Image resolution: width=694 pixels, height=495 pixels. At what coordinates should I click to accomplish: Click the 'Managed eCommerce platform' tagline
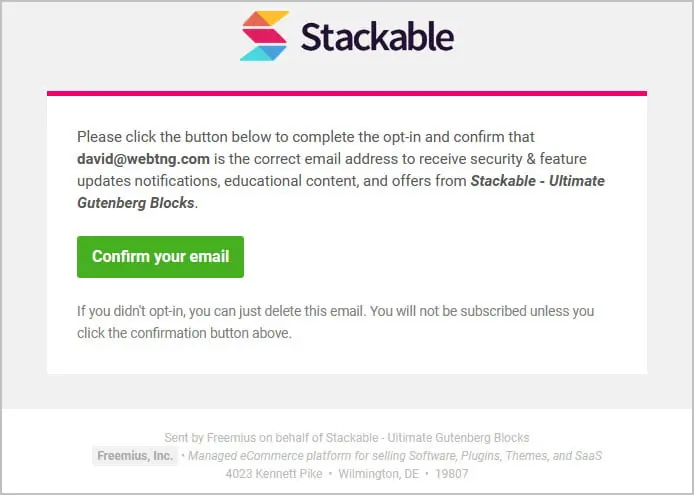coord(395,456)
